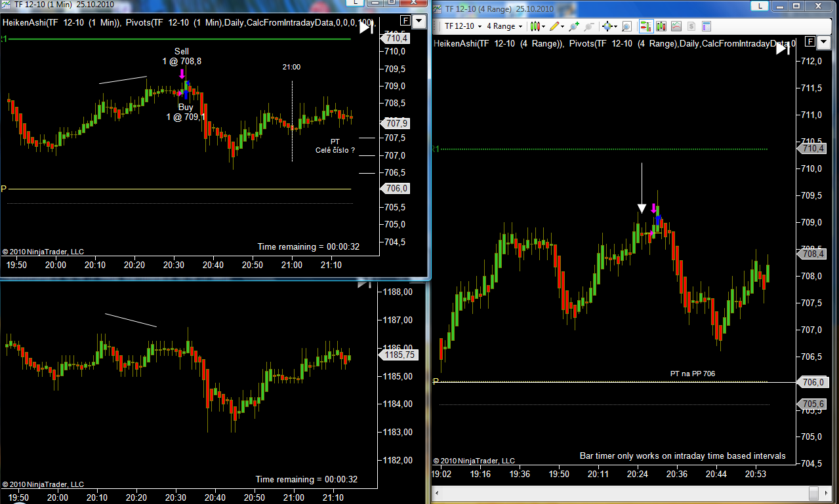This screenshot has height=504, width=839.
Task: Click the '1187,00' price label in bottom-left chart
Action: click(x=398, y=320)
